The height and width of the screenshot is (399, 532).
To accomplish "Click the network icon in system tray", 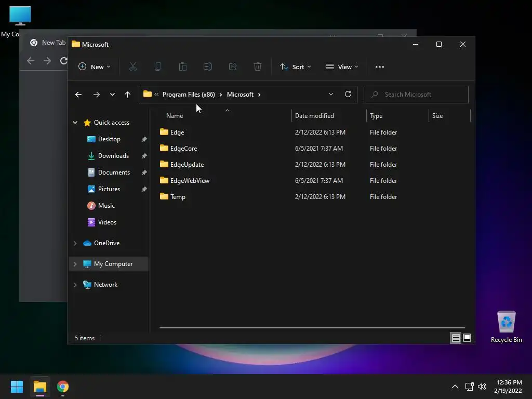I will [469, 387].
